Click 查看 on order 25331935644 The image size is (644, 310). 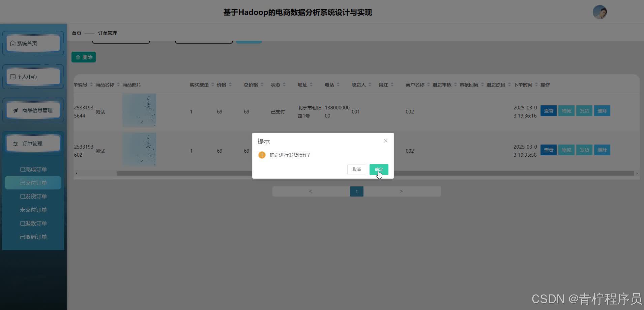(549, 110)
